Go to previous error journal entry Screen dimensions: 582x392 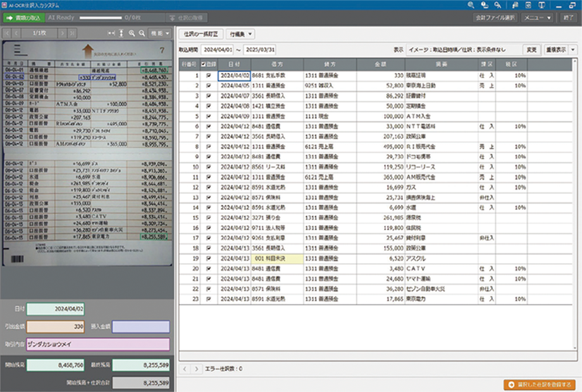click(185, 369)
